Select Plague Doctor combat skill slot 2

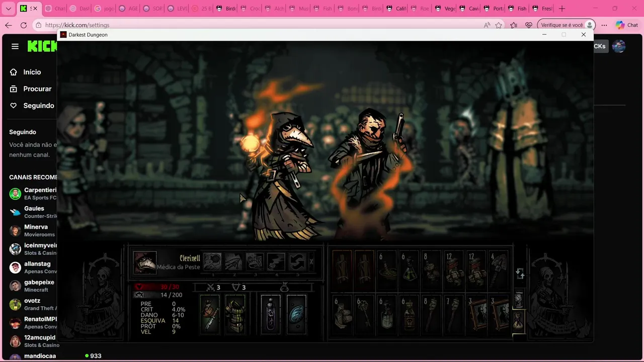pyautogui.click(x=233, y=262)
